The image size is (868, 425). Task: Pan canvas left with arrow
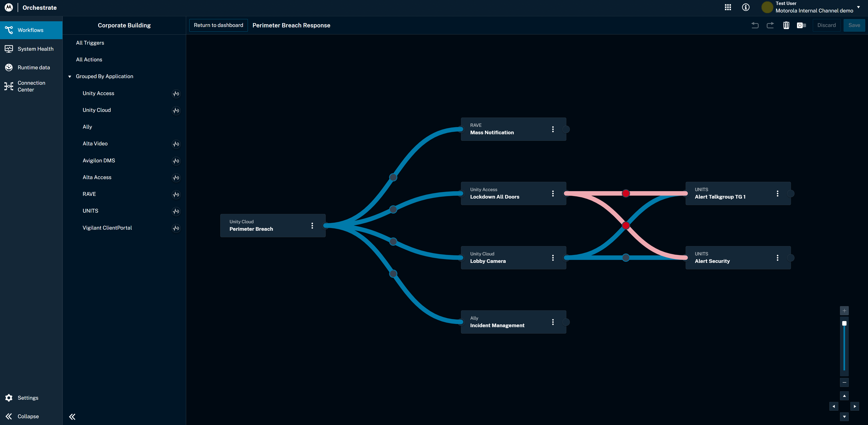834,406
